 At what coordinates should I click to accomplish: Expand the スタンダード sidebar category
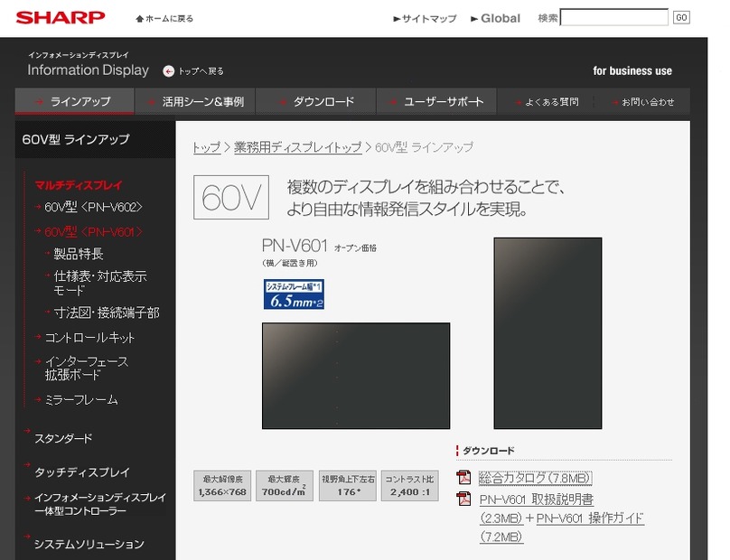click(x=63, y=438)
